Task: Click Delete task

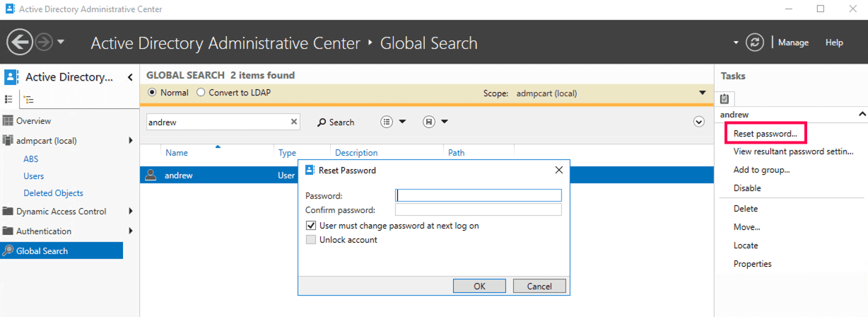Action: tap(746, 209)
